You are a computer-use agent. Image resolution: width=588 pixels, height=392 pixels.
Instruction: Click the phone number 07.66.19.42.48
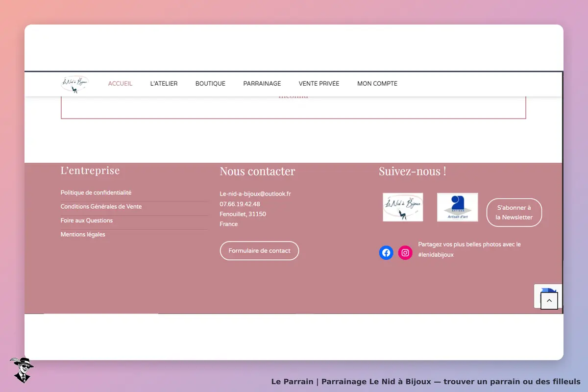click(240, 204)
